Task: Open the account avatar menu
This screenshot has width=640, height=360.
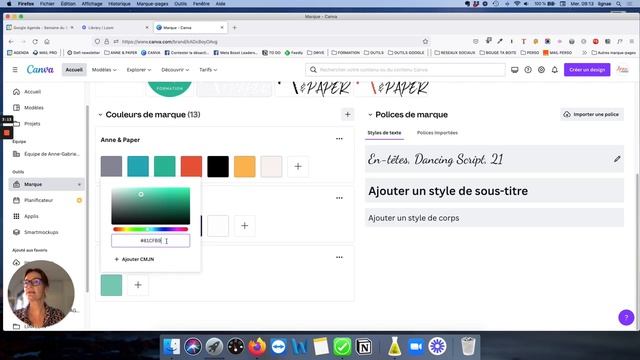Action: 622,70
